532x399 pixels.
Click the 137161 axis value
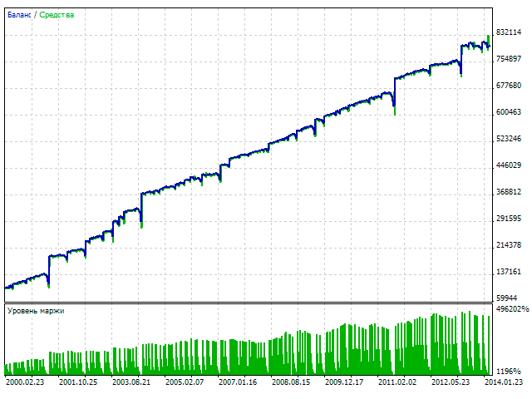509,272
